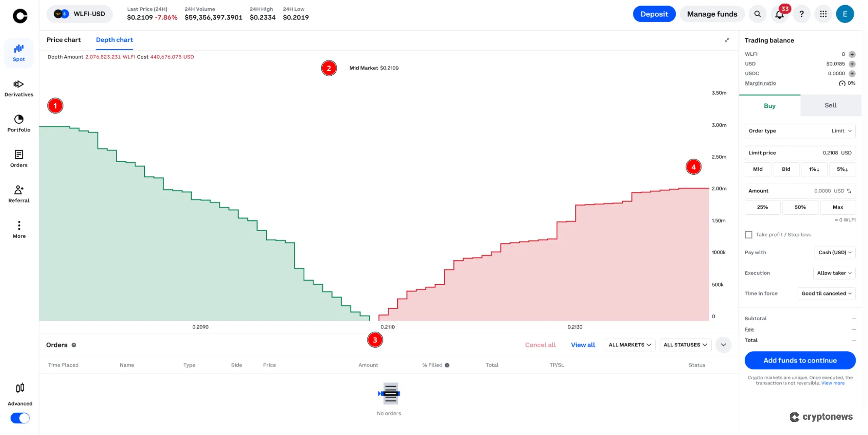Select the Spot trading icon
868x435 pixels.
(x=19, y=49)
